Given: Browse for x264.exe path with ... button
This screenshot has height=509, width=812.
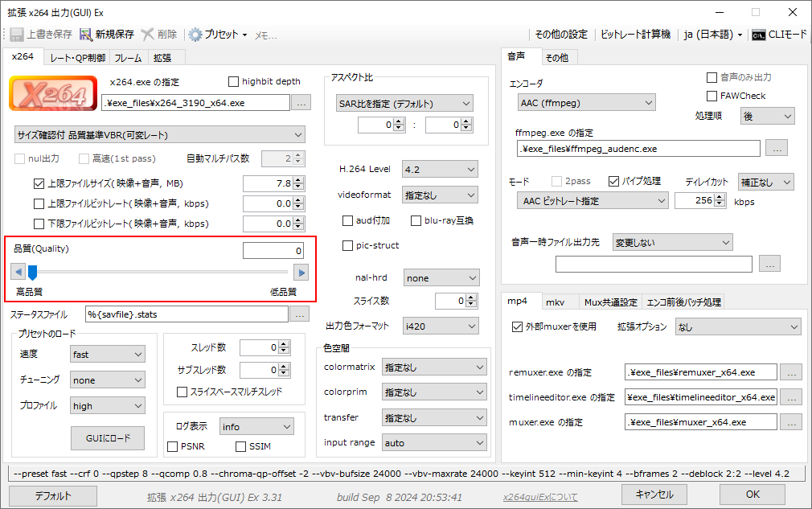Looking at the screenshot, I should coord(301,103).
